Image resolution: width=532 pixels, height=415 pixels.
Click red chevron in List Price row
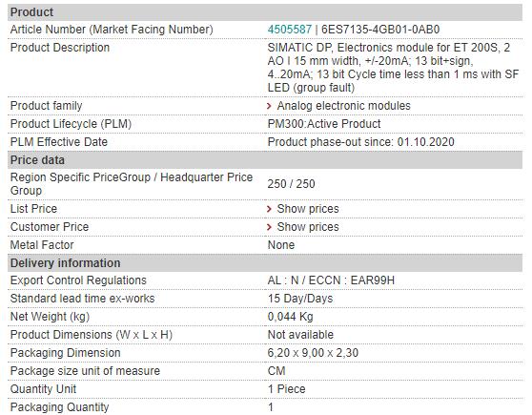(270, 209)
